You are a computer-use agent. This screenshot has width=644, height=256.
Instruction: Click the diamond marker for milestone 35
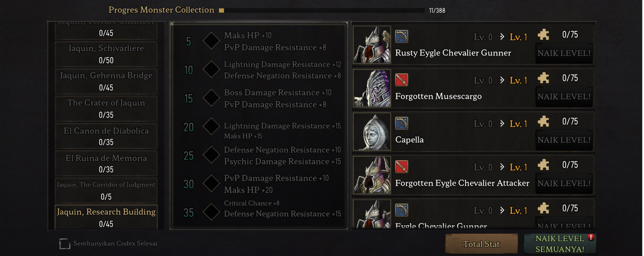click(212, 212)
